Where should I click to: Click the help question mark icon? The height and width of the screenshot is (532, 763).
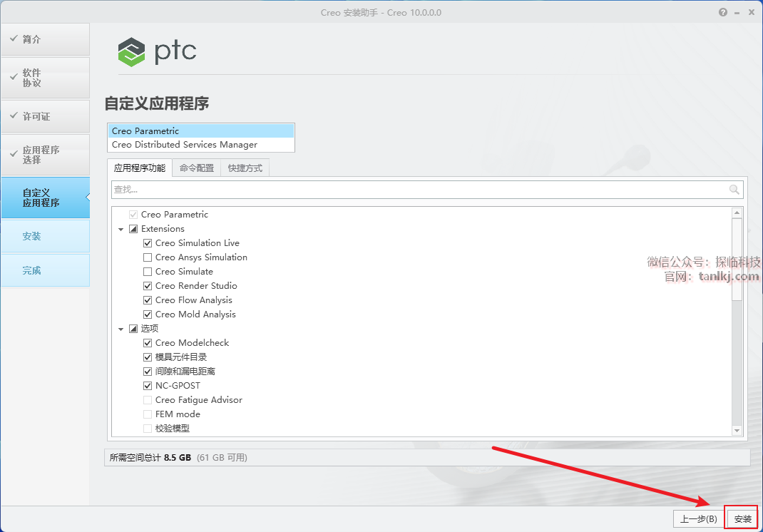click(722, 12)
